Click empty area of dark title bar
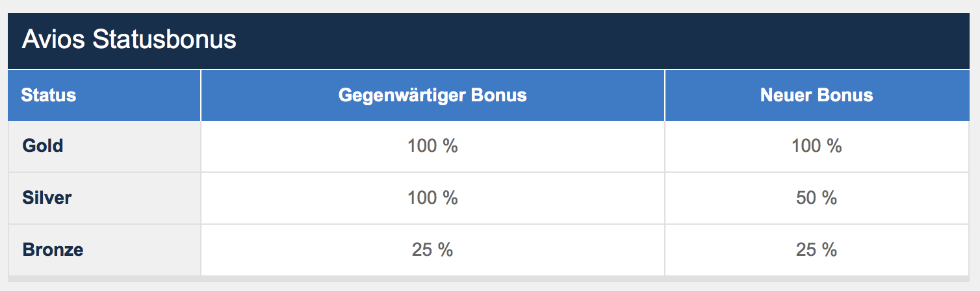 pos(585,40)
